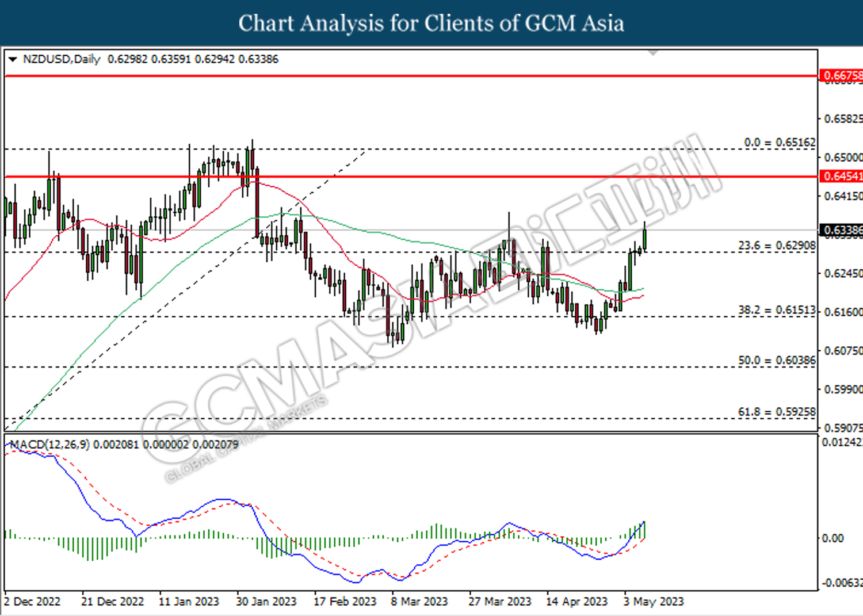Click the Fibonacci label 61.8 = 0.59258
The image size is (863, 616).
click(x=777, y=412)
